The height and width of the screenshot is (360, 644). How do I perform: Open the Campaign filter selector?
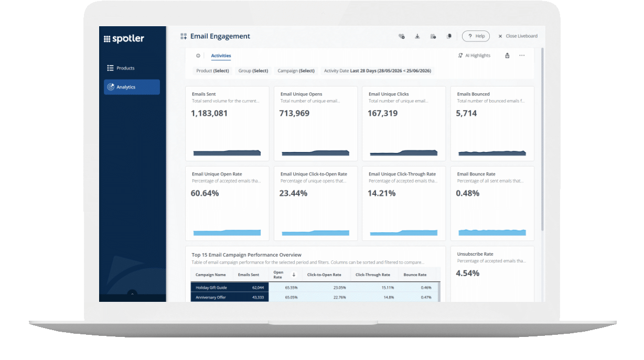click(x=296, y=71)
